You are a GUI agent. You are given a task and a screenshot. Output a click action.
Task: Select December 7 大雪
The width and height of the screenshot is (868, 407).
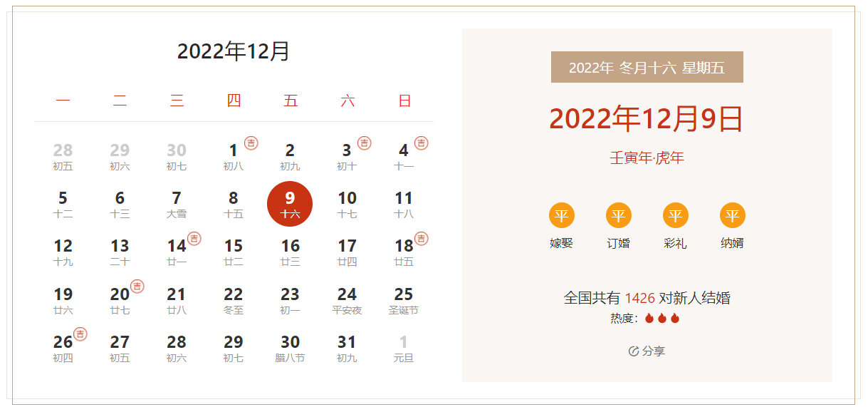[177, 205]
